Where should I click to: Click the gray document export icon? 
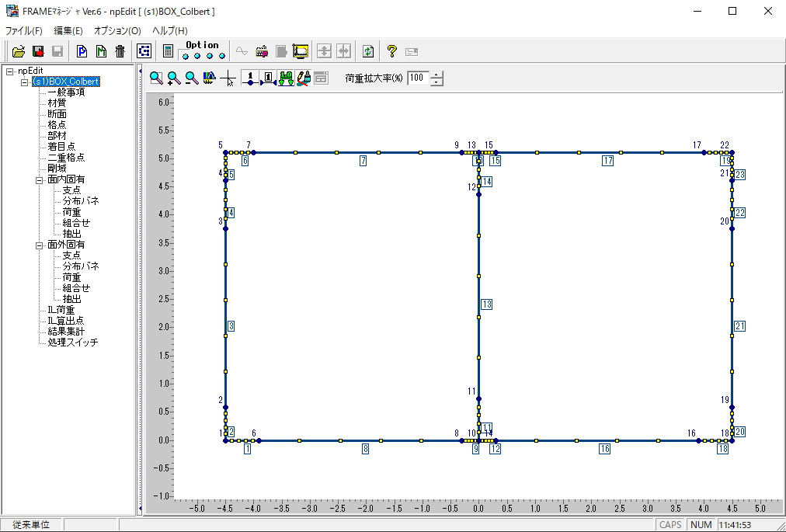pyautogui.click(x=281, y=51)
